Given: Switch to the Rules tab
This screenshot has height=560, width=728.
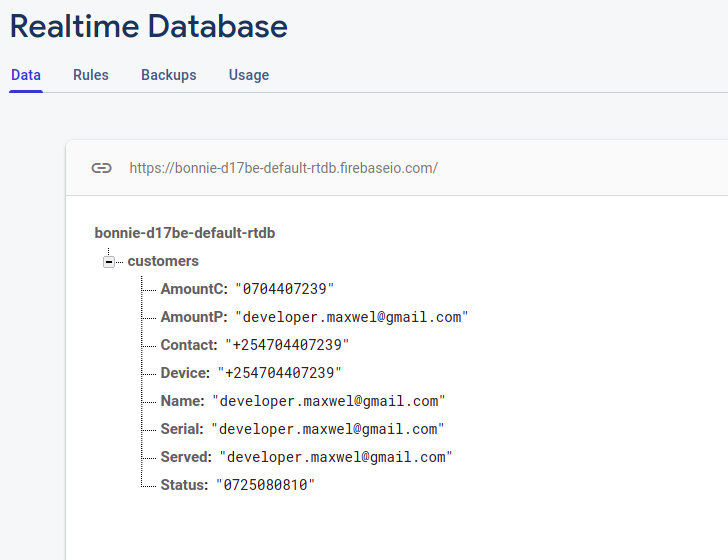Looking at the screenshot, I should click(x=91, y=75).
